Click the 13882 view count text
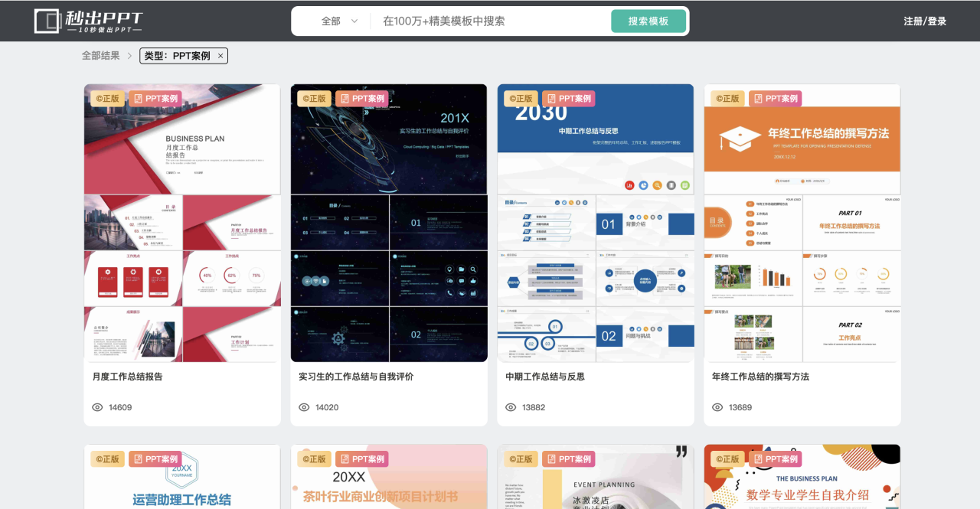This screenshot has height=509, width=980. tap(534, 407)
